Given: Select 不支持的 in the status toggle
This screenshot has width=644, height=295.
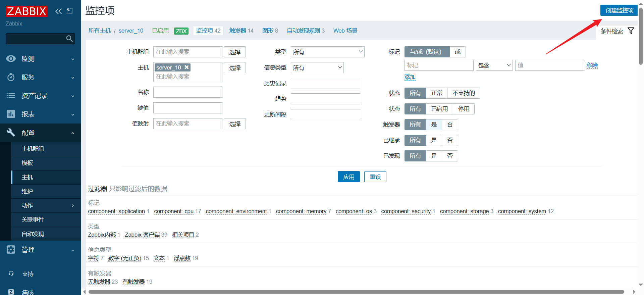Looking at the screenshot, I should (464, 93).
